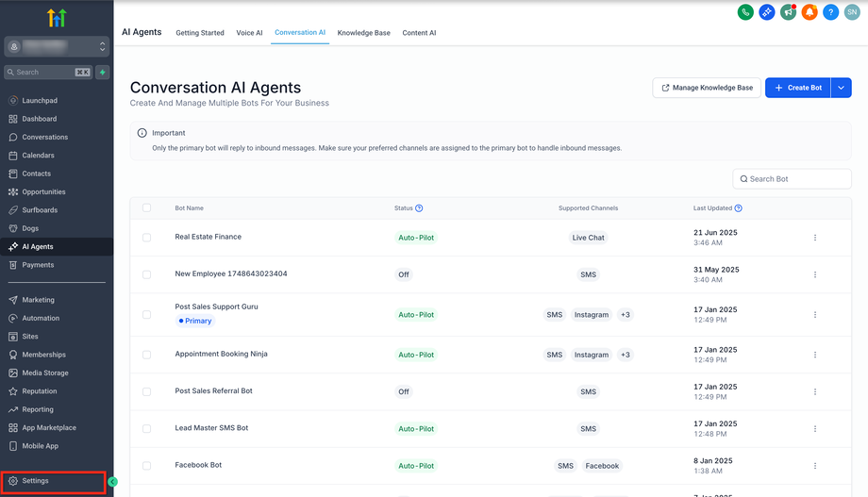Select the Real Estate Finance bot checkbox

point(146,238)
